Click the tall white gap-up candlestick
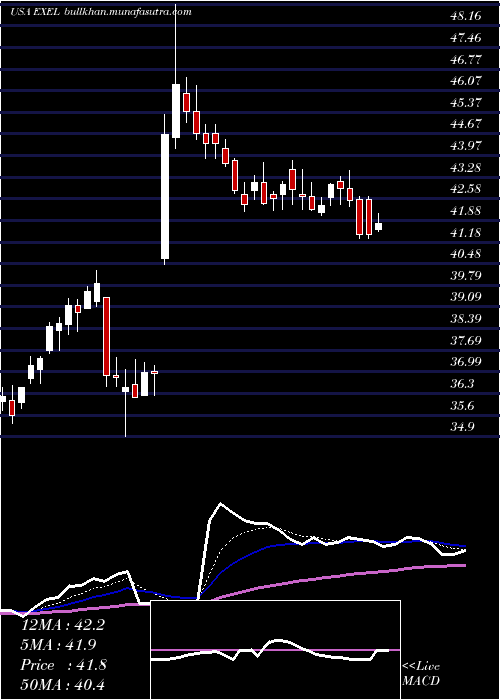 (165, 196)
